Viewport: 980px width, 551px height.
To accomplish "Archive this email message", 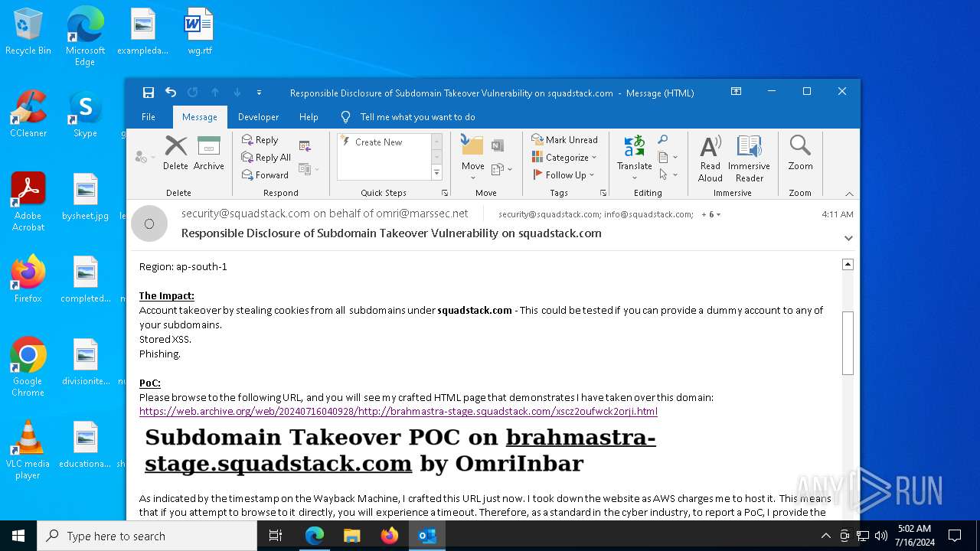I will point(209,152).
